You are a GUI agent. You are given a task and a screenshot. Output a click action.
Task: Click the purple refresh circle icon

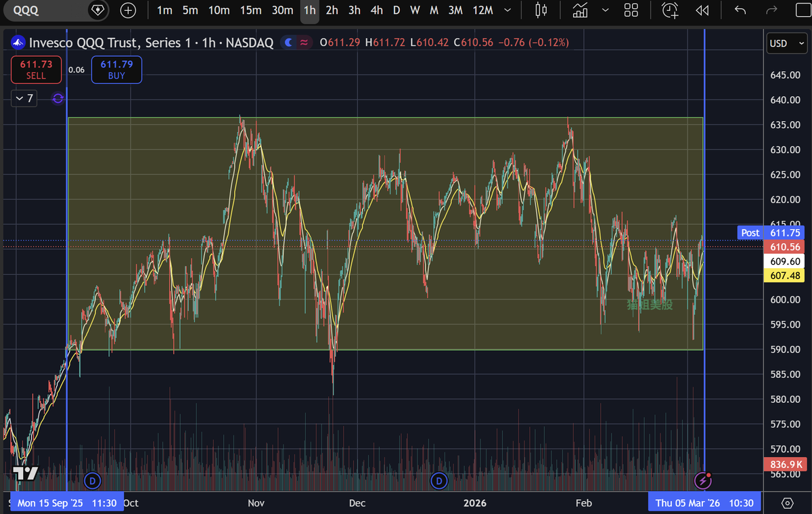tap(58, 98)
